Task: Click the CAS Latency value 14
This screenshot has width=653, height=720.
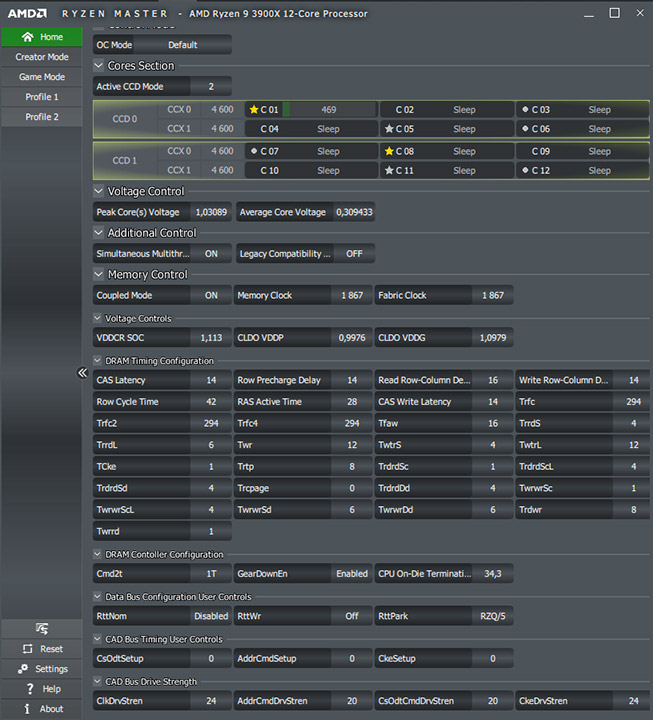Action: tap(211, 380)
